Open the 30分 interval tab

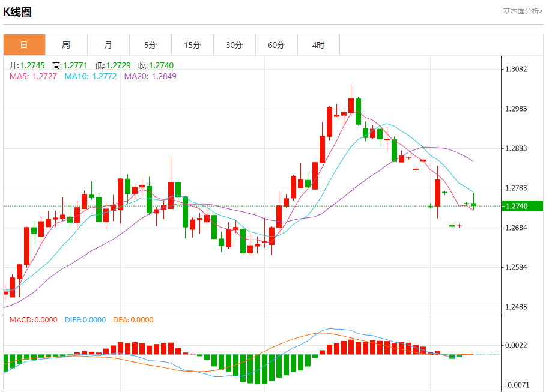click(234, 45)
